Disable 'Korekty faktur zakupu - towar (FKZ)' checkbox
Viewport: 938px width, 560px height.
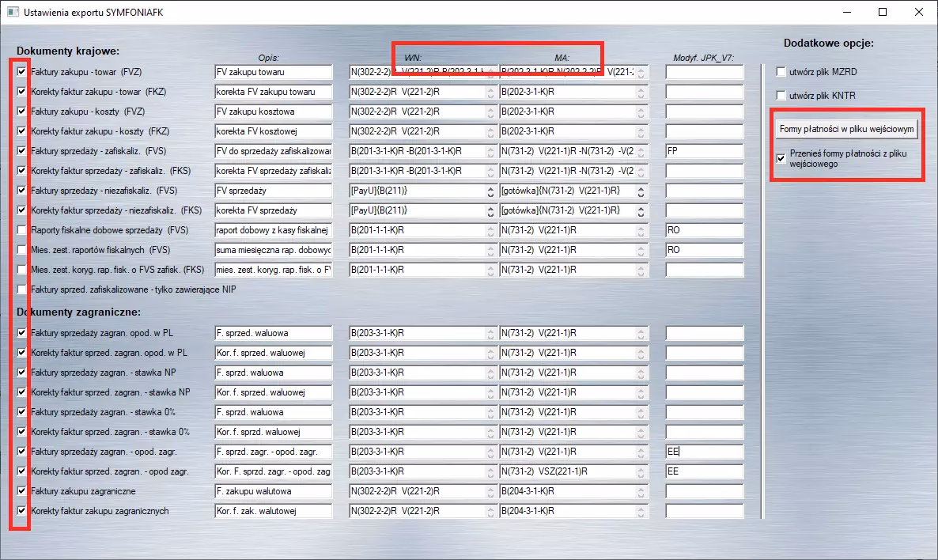click(x=22, y=92)
